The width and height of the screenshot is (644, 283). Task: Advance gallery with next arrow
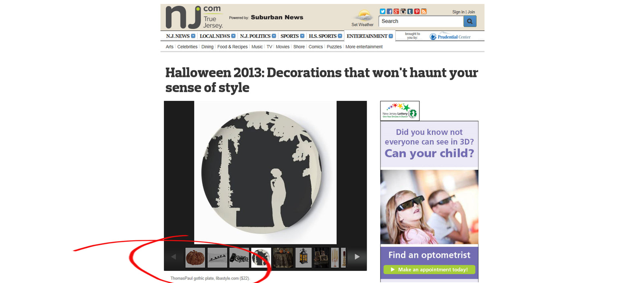357,257
